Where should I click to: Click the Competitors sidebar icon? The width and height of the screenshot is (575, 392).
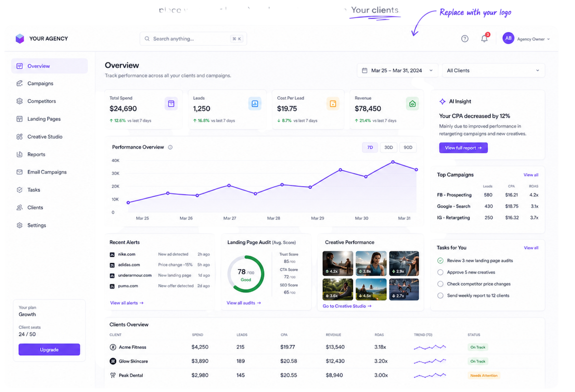tap(20, 101)
